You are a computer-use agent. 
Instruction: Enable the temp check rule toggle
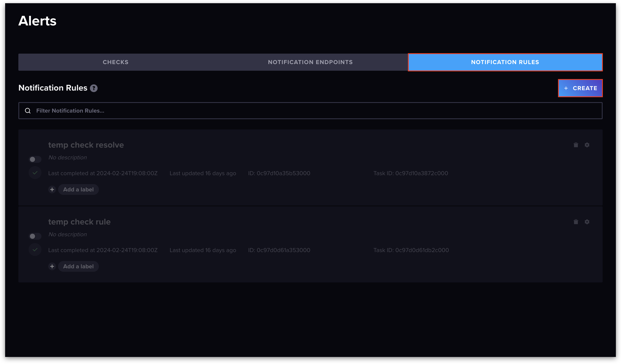pyautogui.click(x=35, y=236)
